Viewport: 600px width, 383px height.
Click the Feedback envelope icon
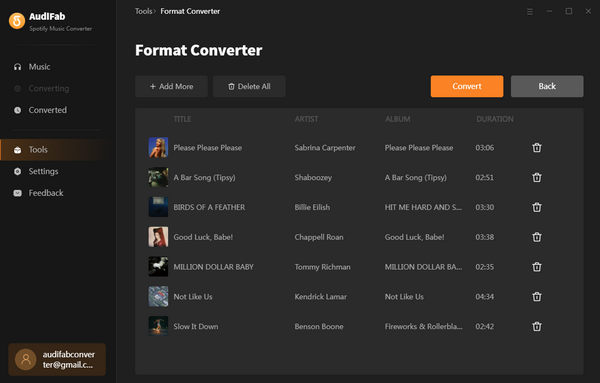tap(18, 193)
